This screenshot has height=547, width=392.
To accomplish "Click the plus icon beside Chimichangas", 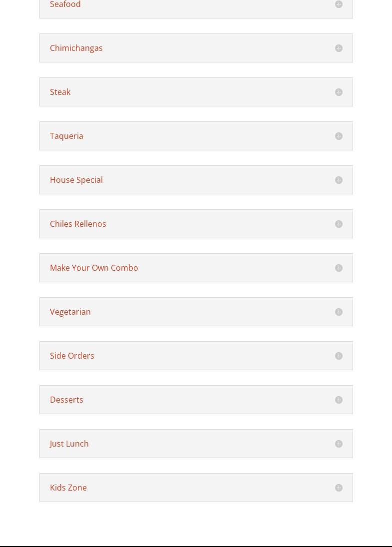I will pos(339,48).
